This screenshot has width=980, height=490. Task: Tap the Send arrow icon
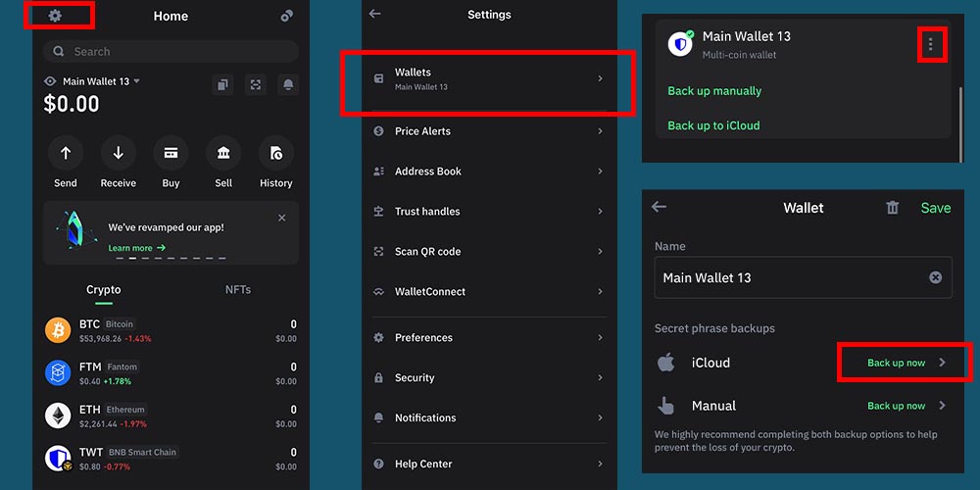point(66,153)
